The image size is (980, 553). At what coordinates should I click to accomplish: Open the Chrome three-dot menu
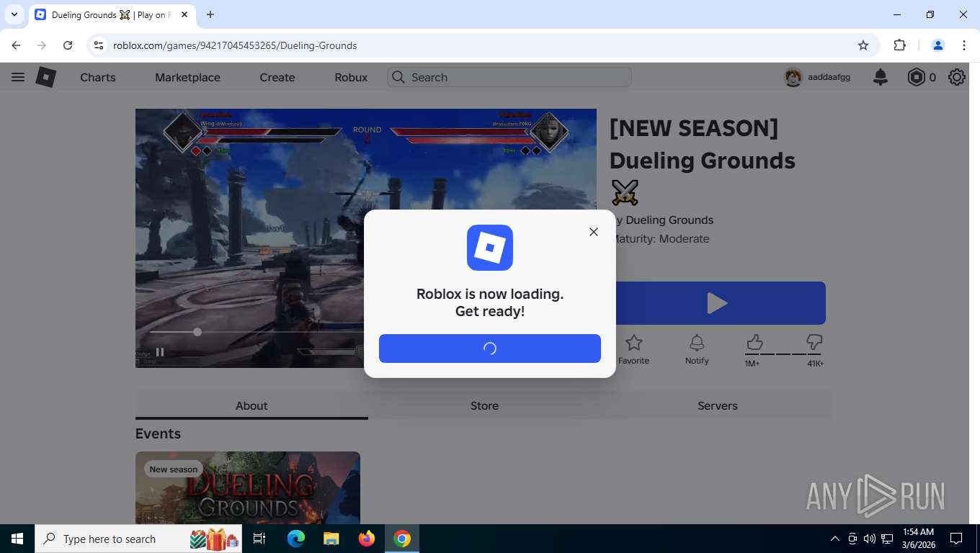[x=964, y=45]
